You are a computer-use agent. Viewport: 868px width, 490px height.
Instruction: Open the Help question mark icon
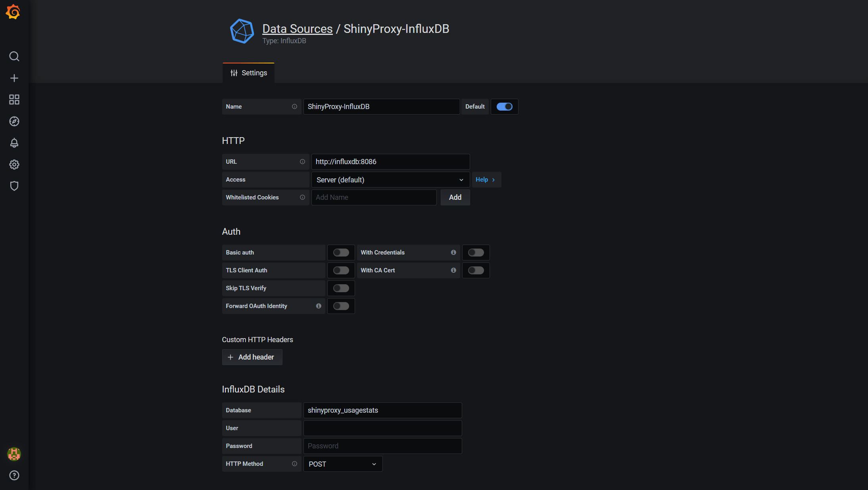click(14, 475)
